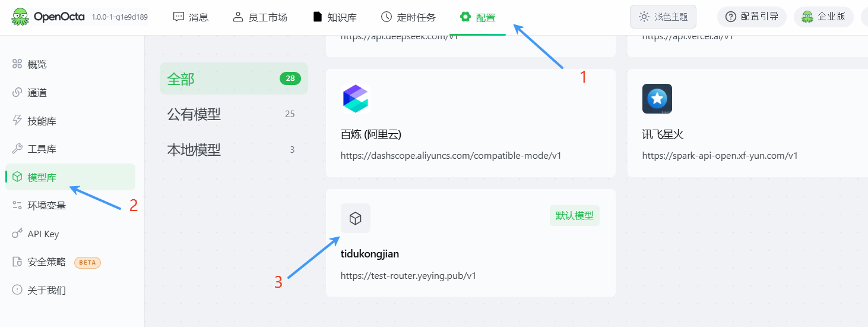Filter by 公有模型
The image size is (868, 327).
click(234, 114)
